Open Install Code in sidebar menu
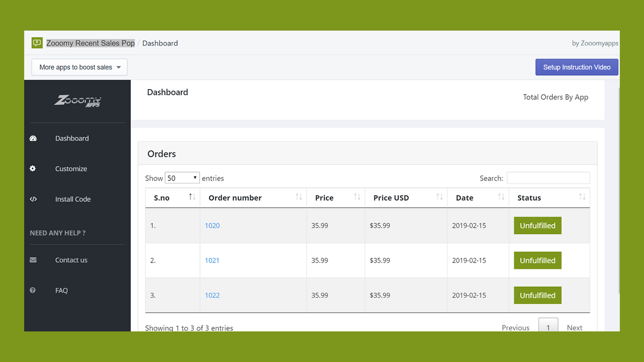This screenshot has height=362, width=644. 73,199
